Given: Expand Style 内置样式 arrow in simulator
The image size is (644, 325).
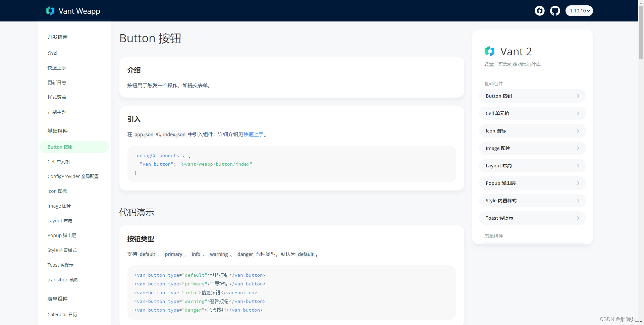Looking at the screenshot, I should [x=578, y=201].
